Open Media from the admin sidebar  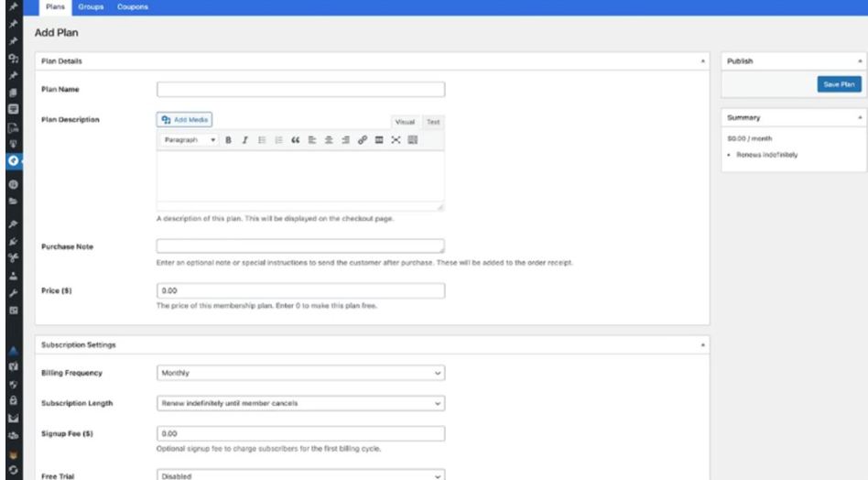pyautogui.click(x=14, y=58)
